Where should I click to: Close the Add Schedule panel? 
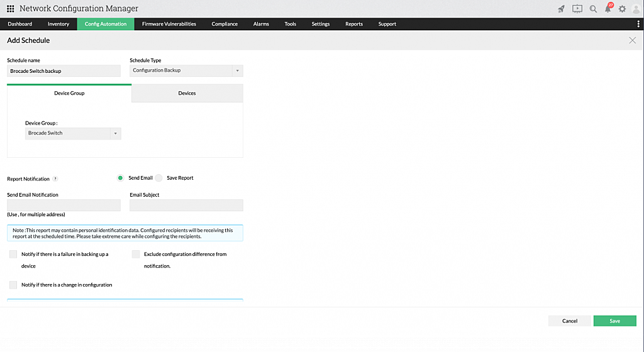632,40
